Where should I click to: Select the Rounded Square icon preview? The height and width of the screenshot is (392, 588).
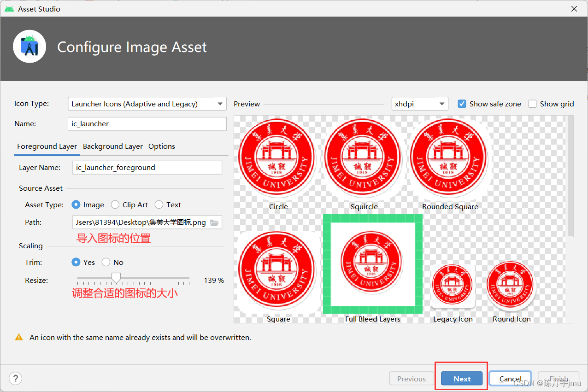tap(450, 157)
